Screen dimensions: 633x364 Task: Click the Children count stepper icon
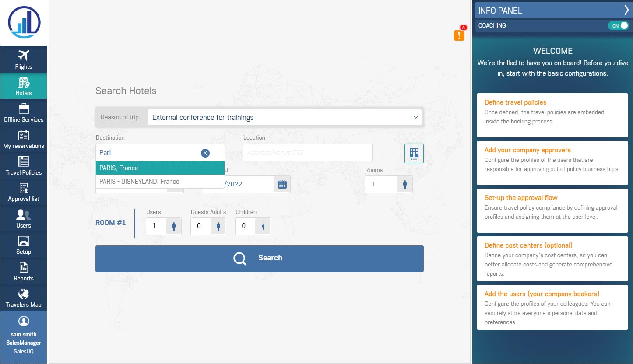(263, 226)
